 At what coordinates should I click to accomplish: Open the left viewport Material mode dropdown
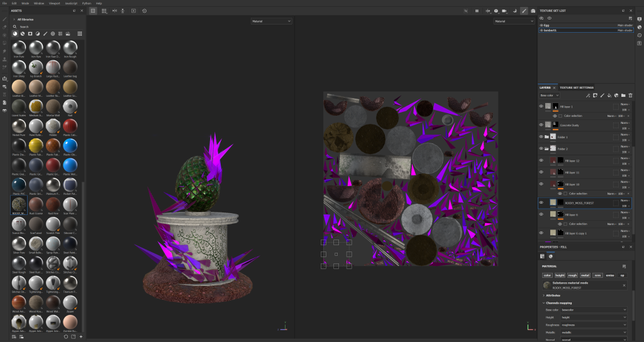pyautogui.click(x=272, y=21)
